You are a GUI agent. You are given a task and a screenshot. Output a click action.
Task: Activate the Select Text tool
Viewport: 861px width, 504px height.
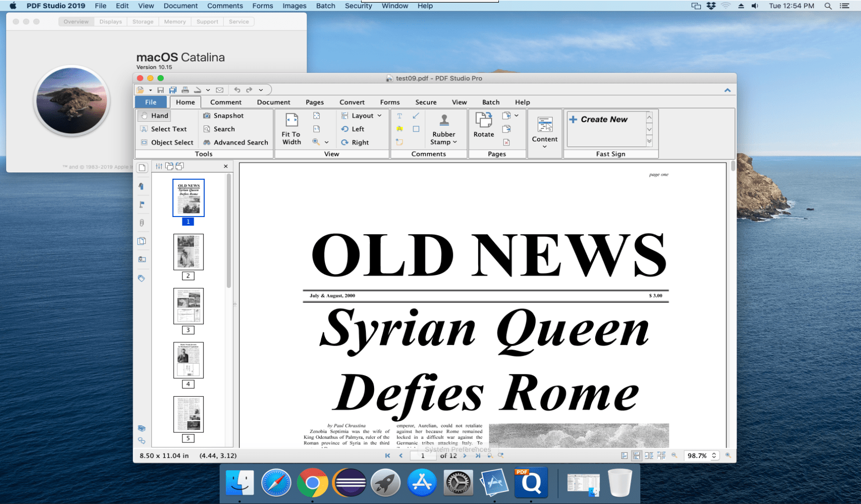pos(164,129)
